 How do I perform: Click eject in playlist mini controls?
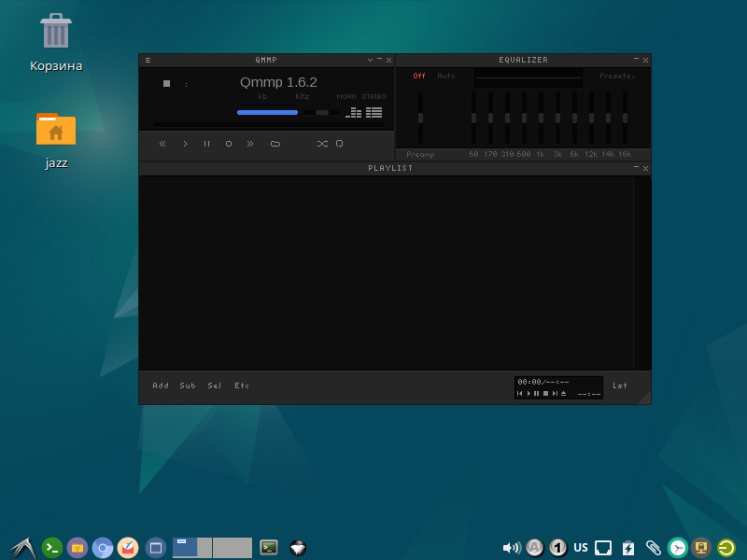click(564, 393)
